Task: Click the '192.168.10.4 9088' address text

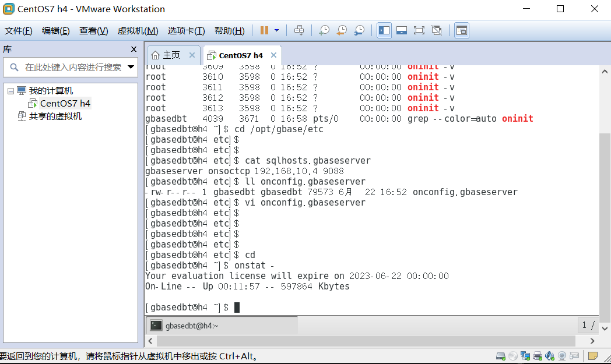Action: point(299,171)
